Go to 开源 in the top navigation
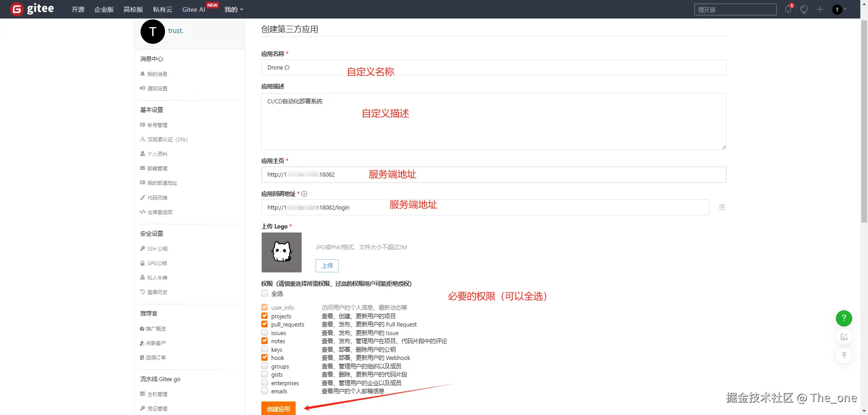The image size is (868, 415). (x=78, y=9)
